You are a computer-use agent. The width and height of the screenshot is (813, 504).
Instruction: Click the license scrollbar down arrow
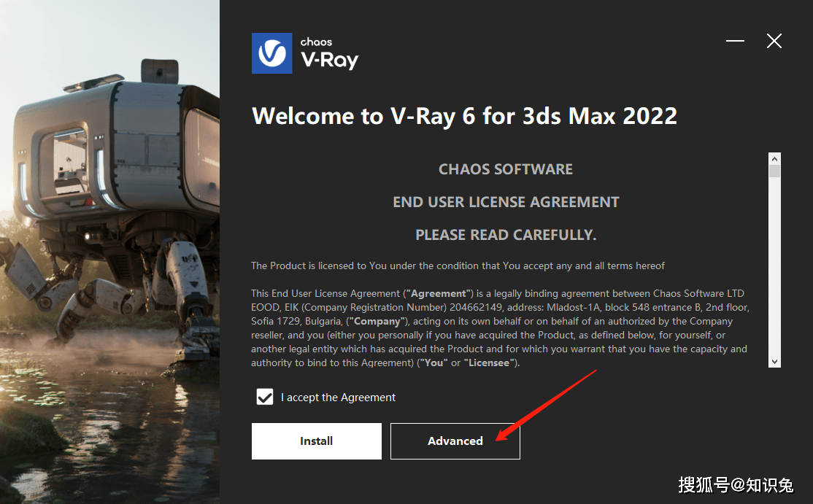click(x=774, y=362)
